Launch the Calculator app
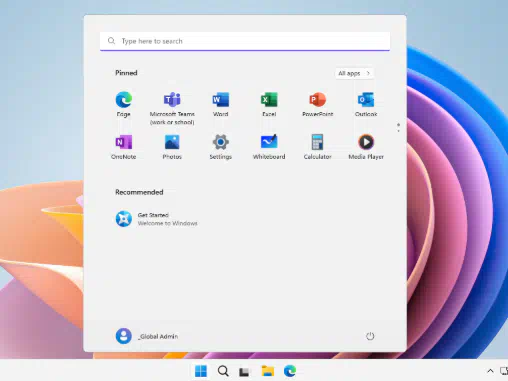The image size is (508, 381). 317,147
